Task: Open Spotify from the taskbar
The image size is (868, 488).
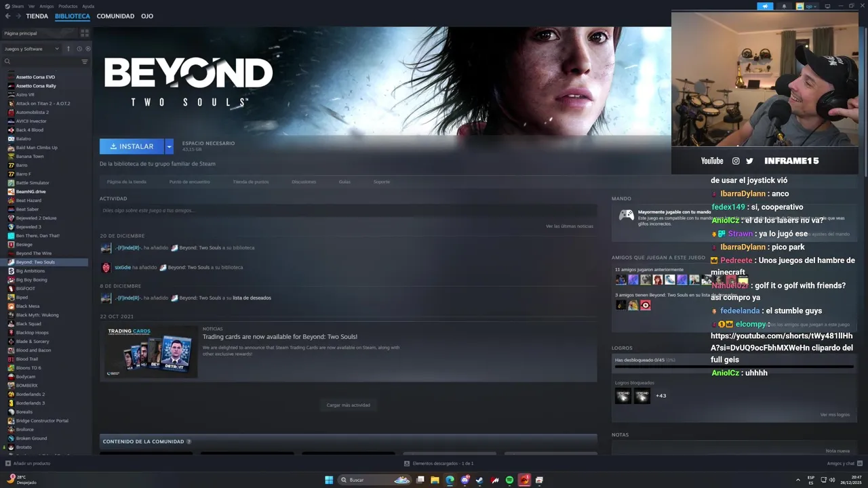Action: point(509,480)
